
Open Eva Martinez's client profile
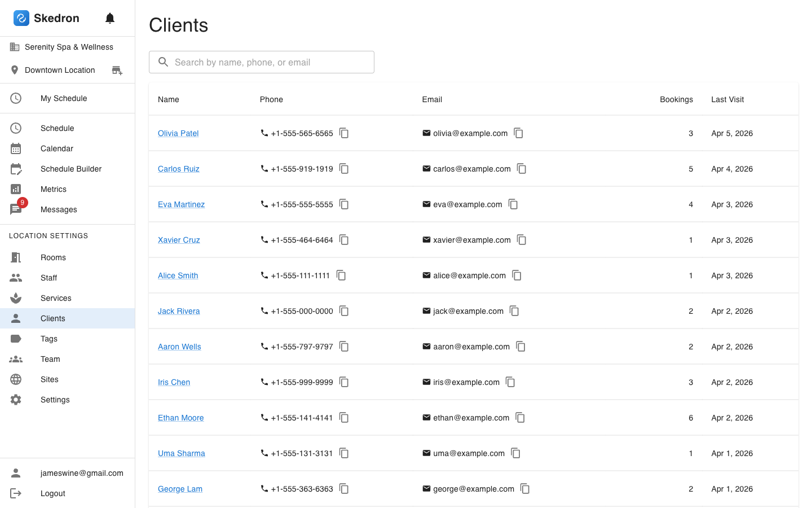181,204
